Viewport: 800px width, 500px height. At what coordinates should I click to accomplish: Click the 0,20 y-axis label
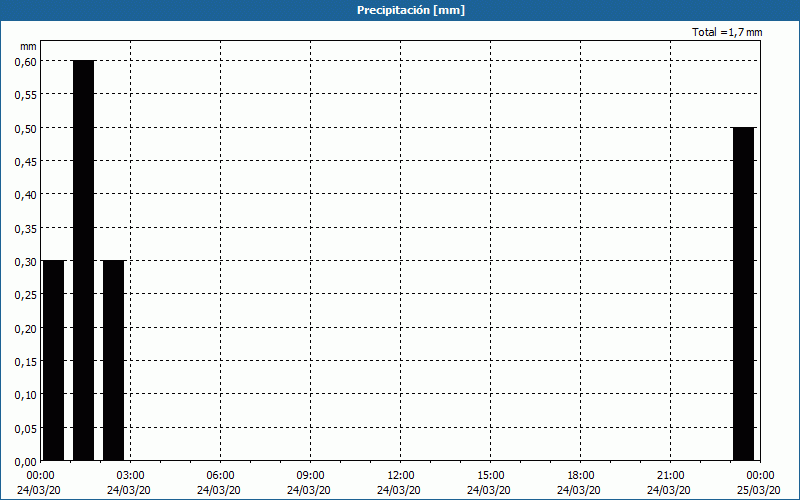pyautogui.click(x=26, y=329)
